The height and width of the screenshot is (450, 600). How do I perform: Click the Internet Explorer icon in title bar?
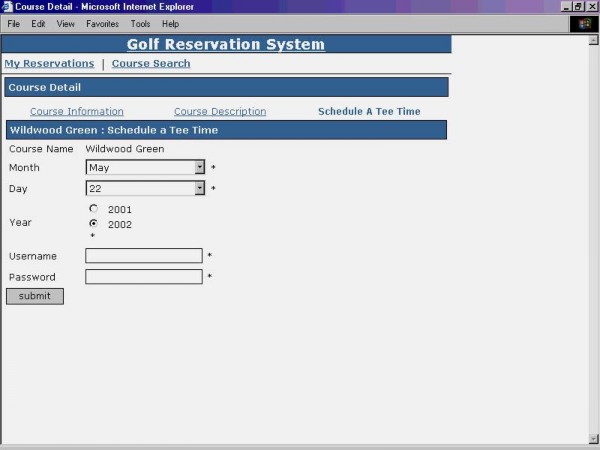[x=7, y=7]
